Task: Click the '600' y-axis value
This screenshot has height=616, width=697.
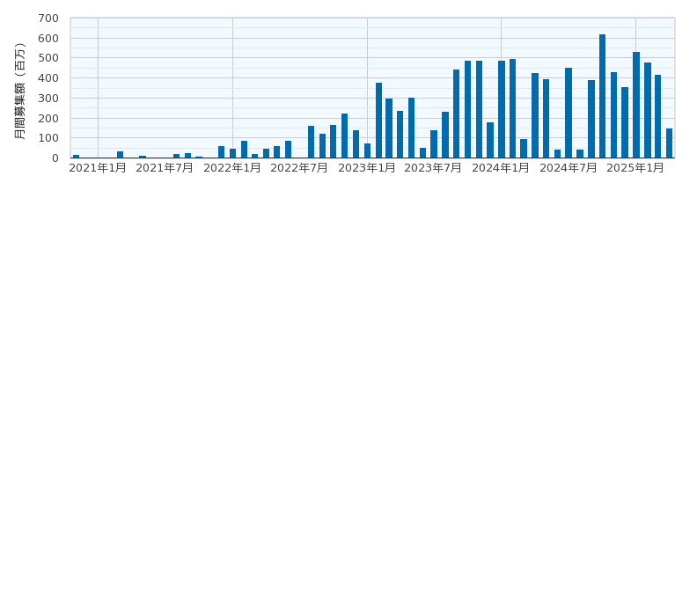Action: 48,38
